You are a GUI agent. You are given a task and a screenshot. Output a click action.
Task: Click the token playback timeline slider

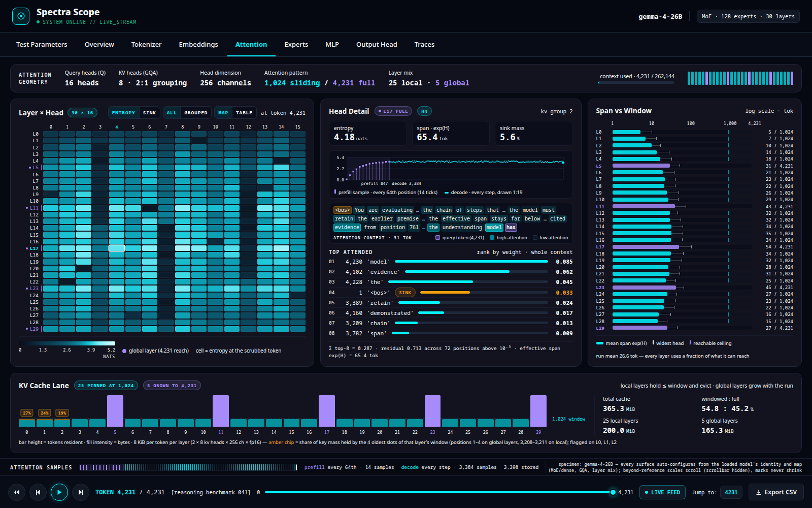click(x=439, y=492)
